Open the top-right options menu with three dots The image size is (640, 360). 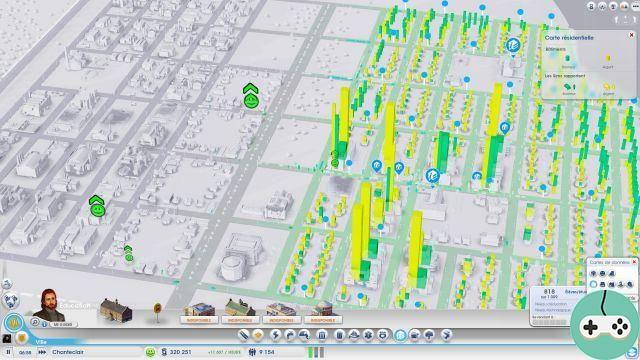pos(636,7)
